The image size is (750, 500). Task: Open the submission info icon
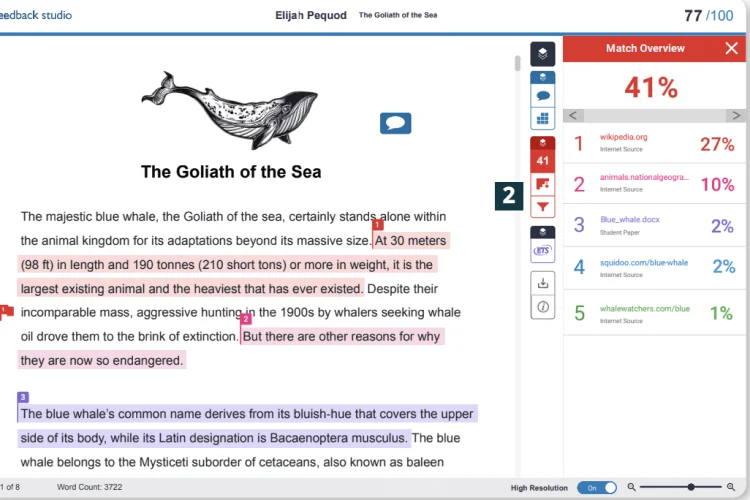click(543, 307)
